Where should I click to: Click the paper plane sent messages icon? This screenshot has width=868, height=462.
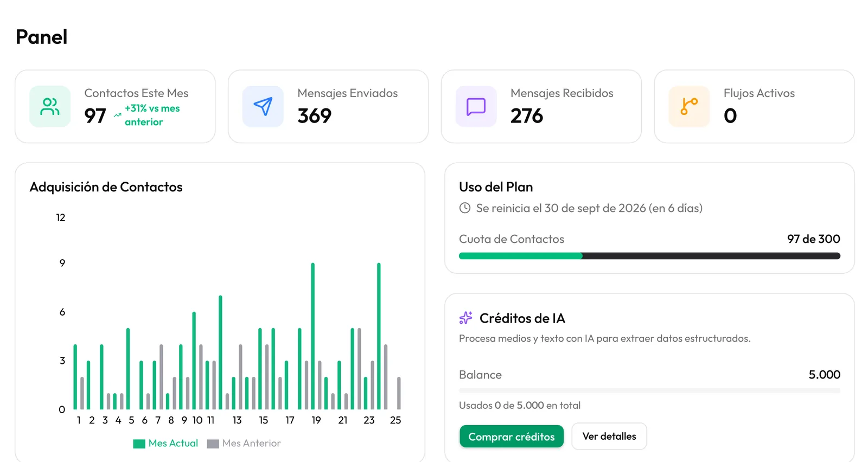tap(263, 106)
